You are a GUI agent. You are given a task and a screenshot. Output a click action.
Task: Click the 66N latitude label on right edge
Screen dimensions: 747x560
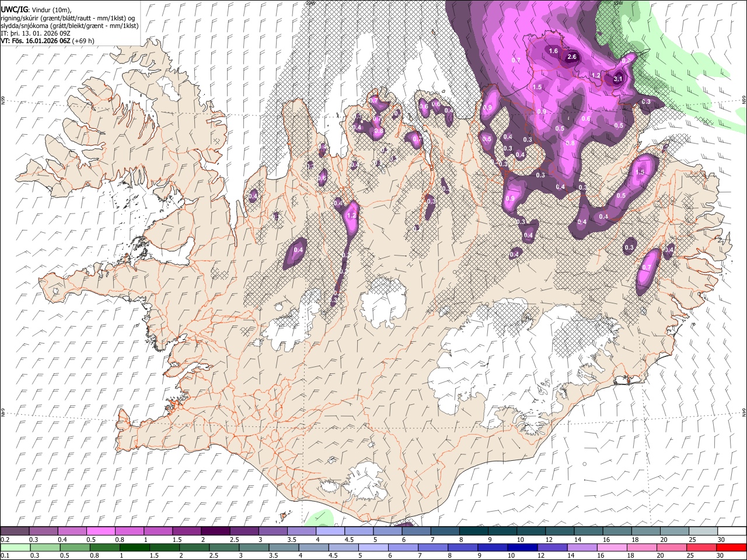744,100
